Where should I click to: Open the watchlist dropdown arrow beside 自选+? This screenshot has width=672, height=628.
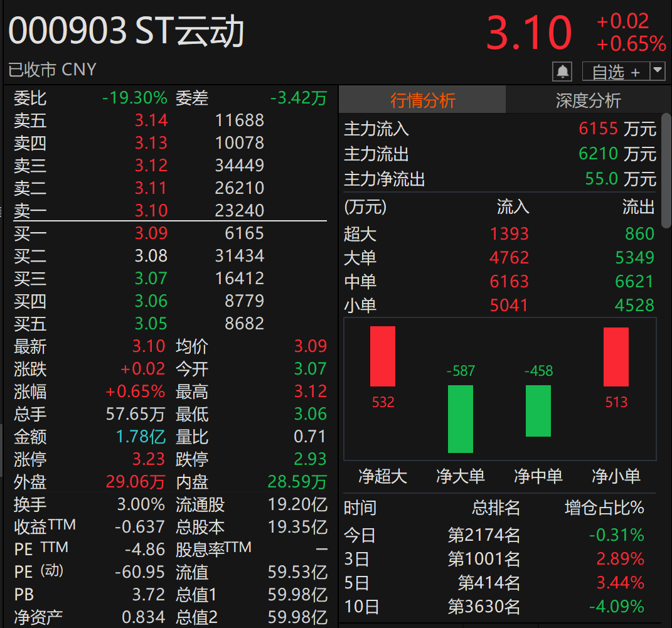click(656, 71)
